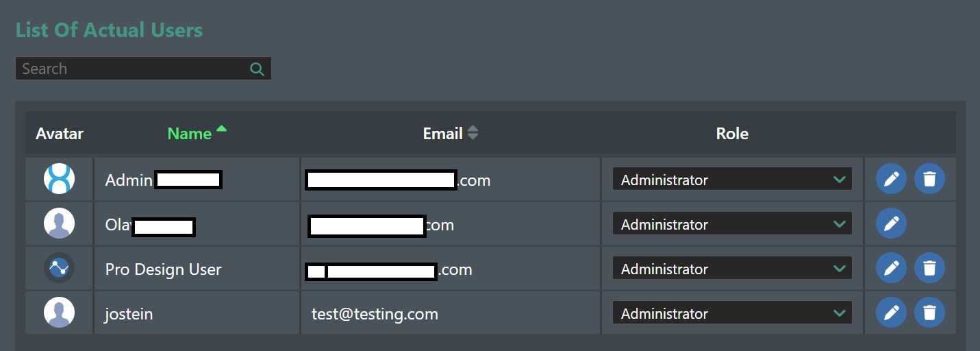
Task: Click the Email sort arrows icon
Action: (x=473, y=133)
